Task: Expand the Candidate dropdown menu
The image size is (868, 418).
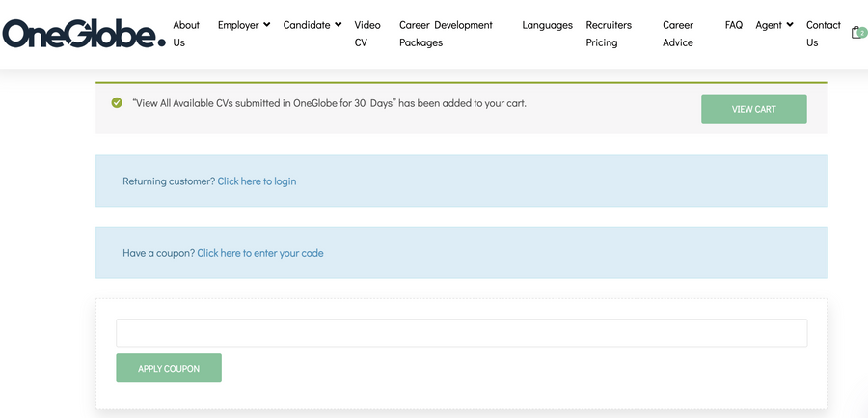Action: (312, 25)
